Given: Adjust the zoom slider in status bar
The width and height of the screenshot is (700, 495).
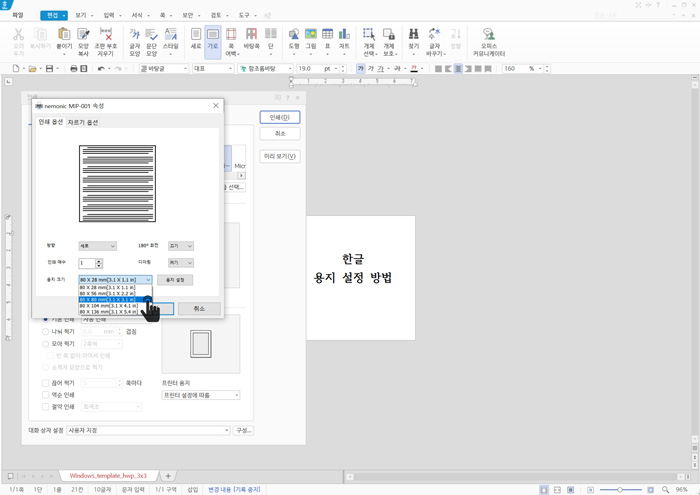Looking at the screenshot, I should point(620,490).
